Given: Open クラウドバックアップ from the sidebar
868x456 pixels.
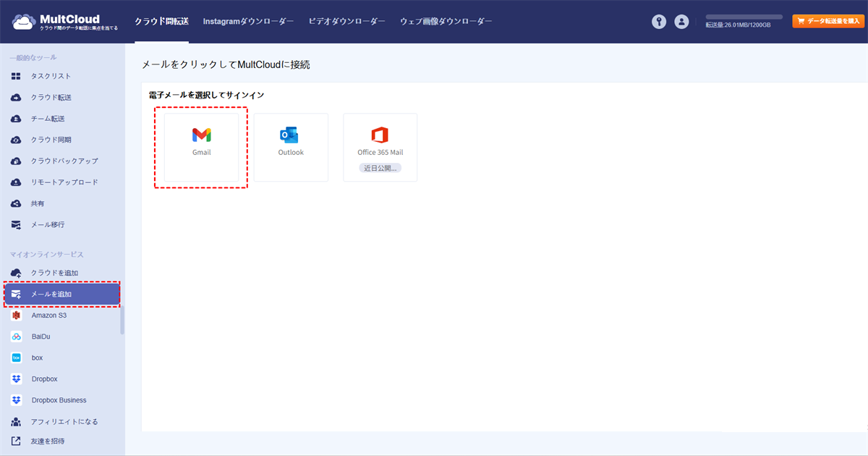Looking at the screenshot, I should coord(64,161).
